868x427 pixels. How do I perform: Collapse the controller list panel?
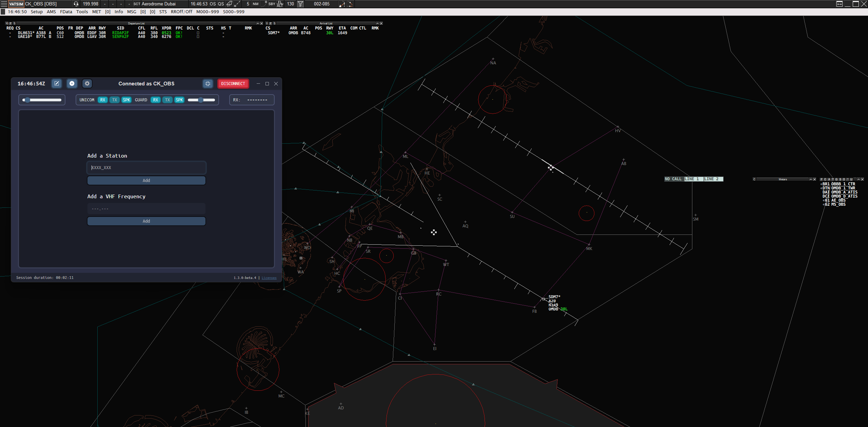[x=859, y=179]
